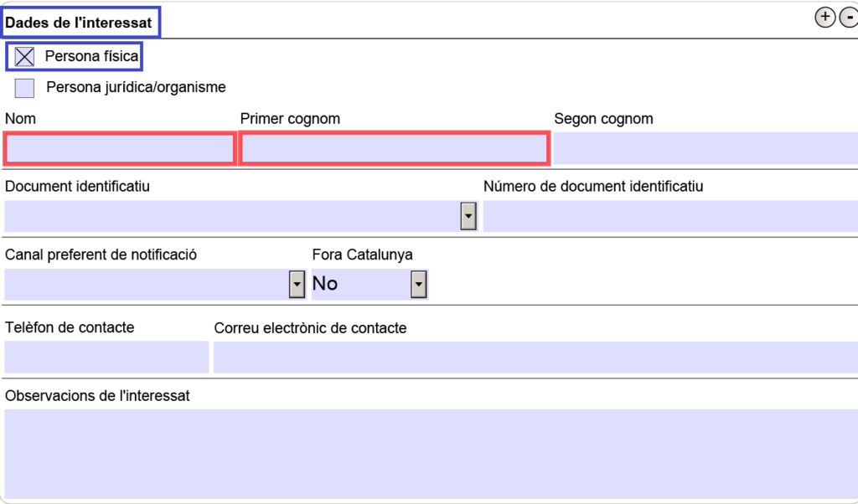858x504 pixels.
Task: Click the Número de document identificatiu field
Action: (670, 216)
